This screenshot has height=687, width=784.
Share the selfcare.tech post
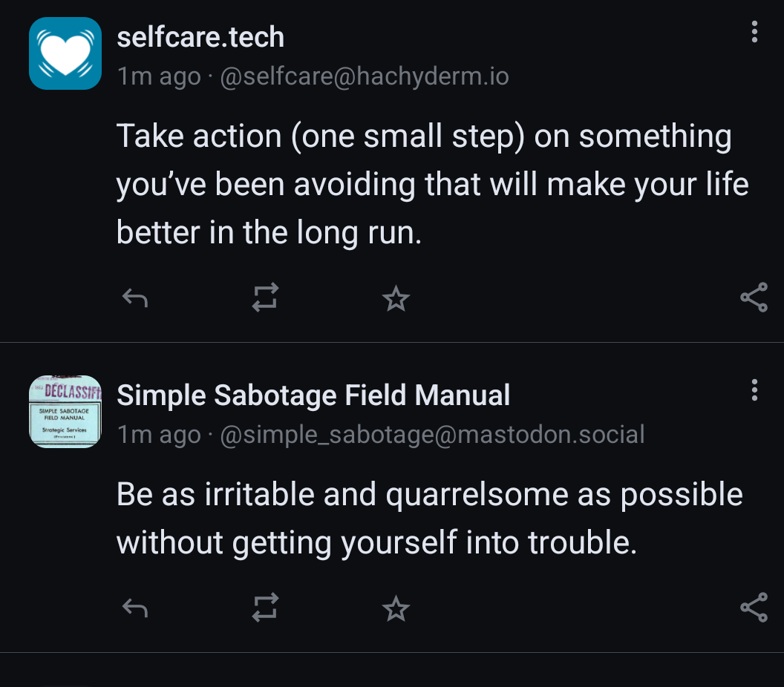(754, 298)
